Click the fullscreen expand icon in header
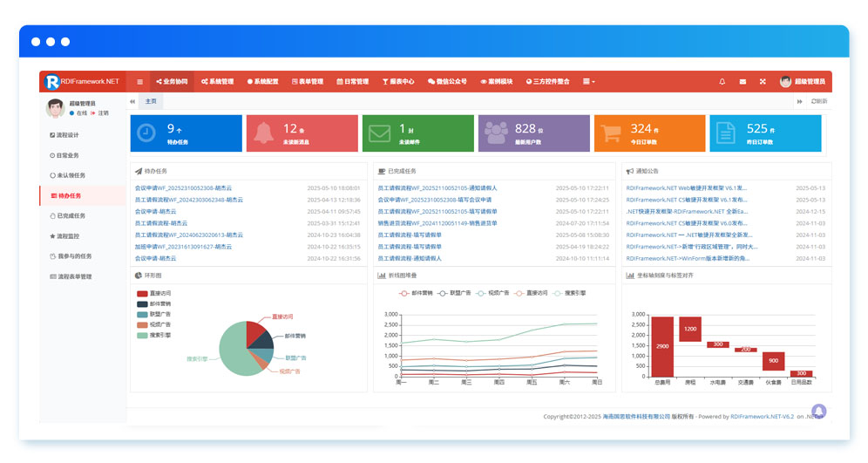Image resolution: width=868 pixels, height=463 pixels. [x=763, y=81]
